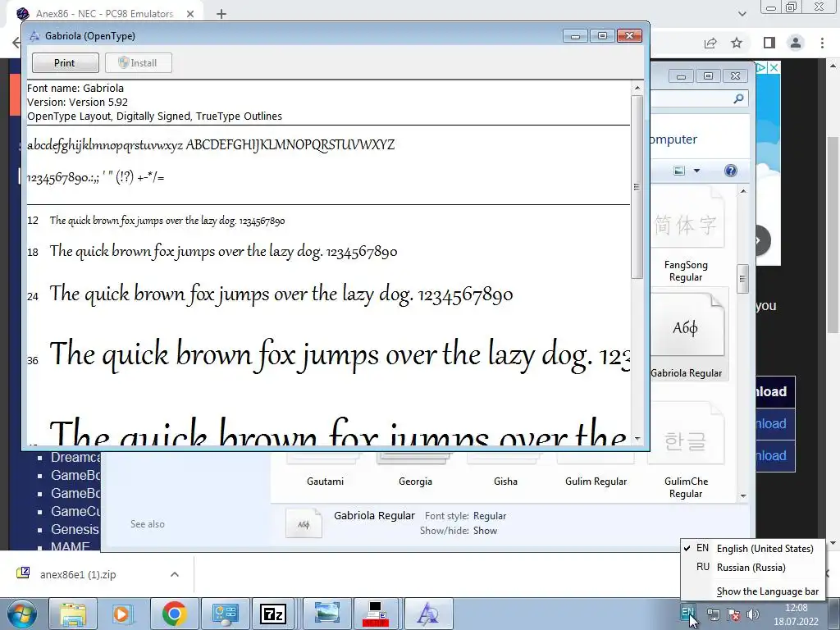Screen dimensions: 840x630
Task: Show the tray clock and date
Action: coord(796,614)
